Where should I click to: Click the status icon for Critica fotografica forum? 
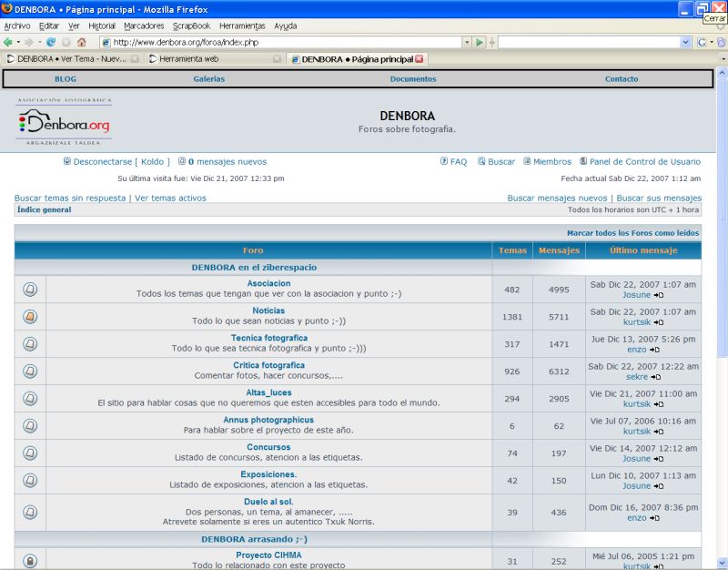(x=30, y=372)
